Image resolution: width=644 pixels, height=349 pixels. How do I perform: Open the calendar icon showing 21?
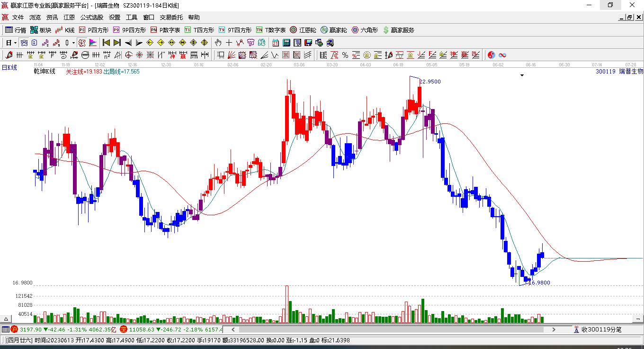coord(276,43)
